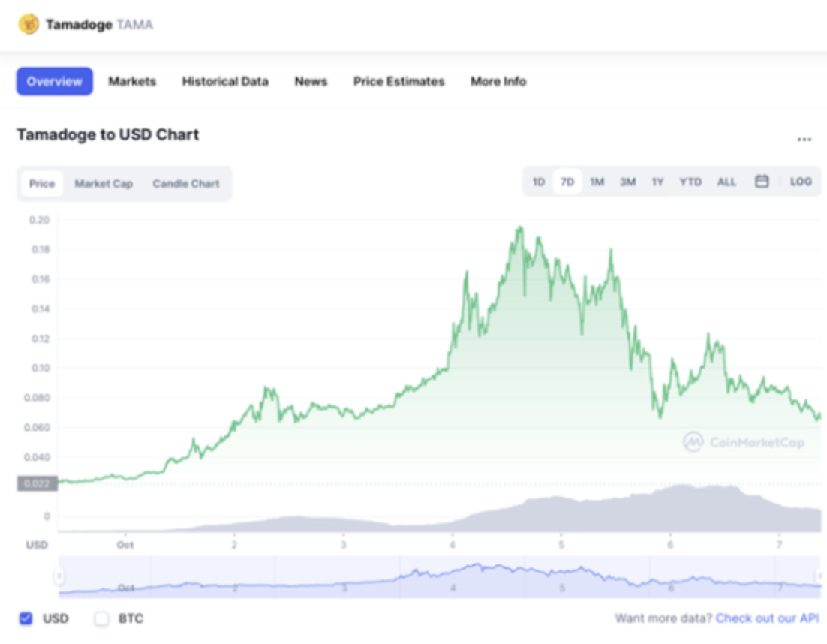Click the Tamadoge TAMA title text

click(x=99, y=24)
